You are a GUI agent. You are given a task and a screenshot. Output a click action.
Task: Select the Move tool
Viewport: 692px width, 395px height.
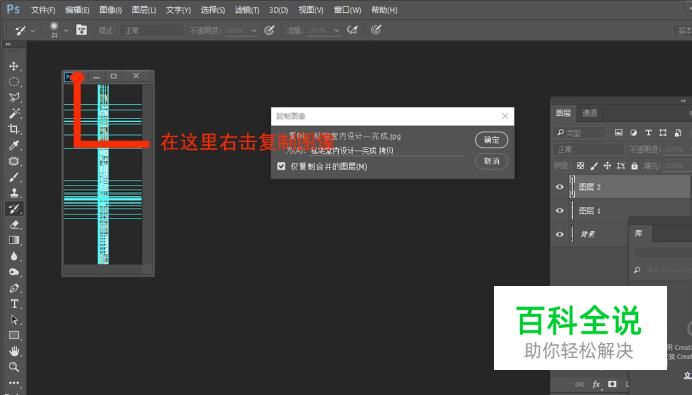click(x=14, y=66)
